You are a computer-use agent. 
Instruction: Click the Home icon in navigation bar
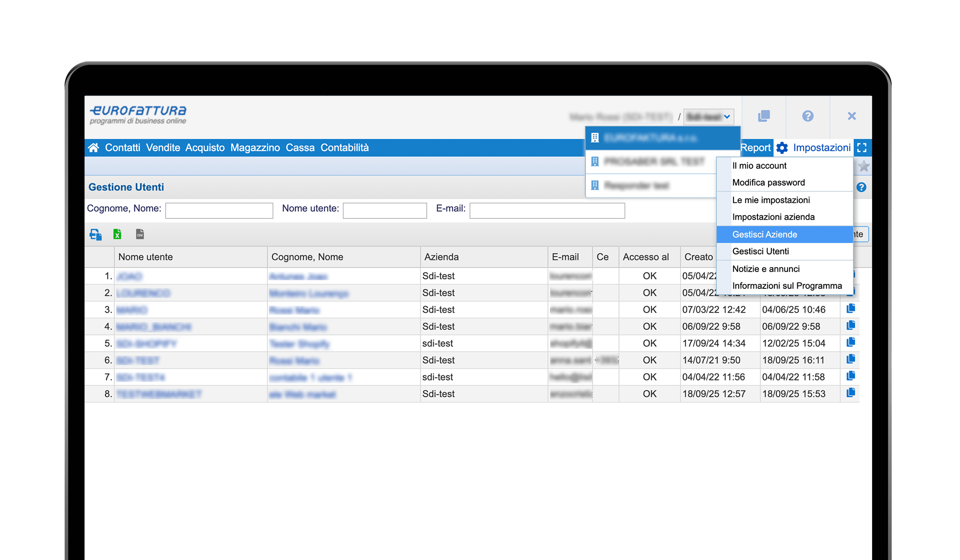tap(94, 148)
